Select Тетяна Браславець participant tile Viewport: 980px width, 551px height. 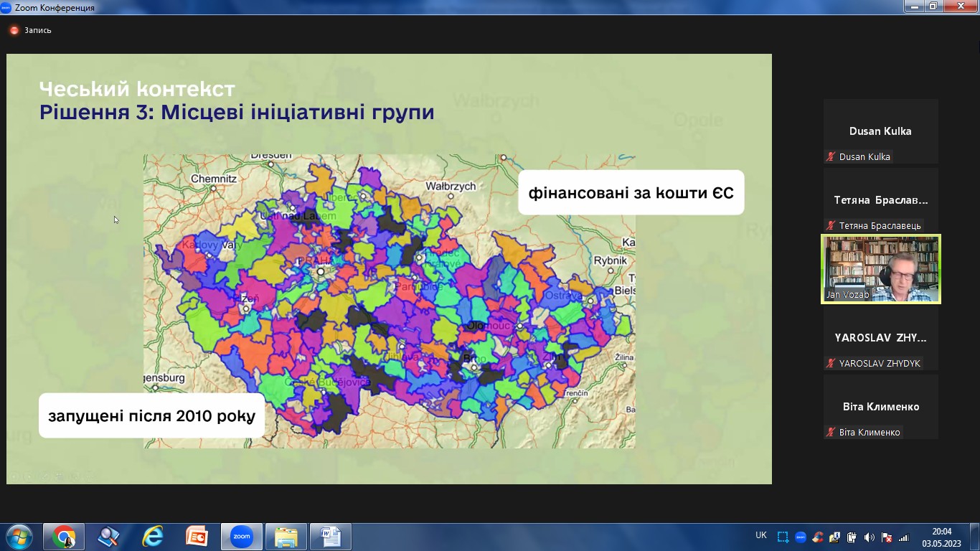pyautogui.click(x=880, y=200)
